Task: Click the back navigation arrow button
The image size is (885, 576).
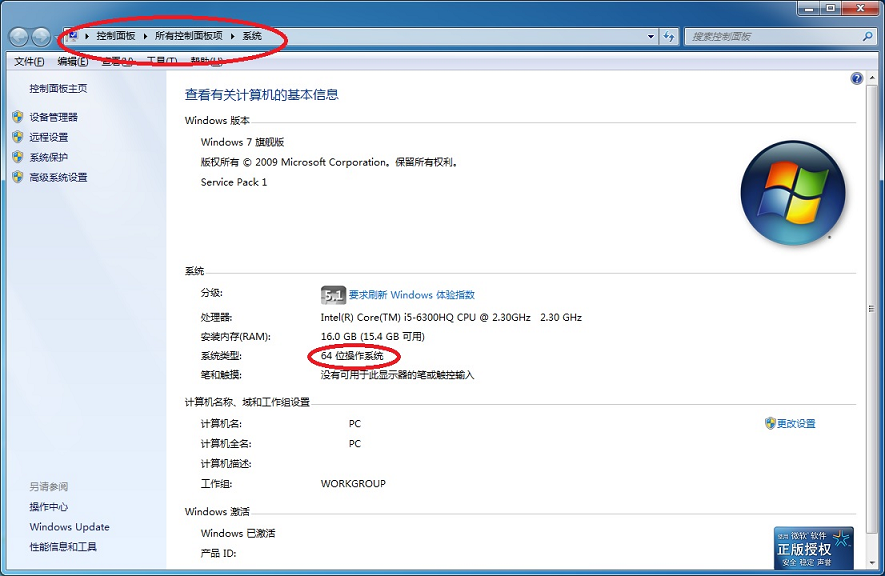Action: coord(19,37)
